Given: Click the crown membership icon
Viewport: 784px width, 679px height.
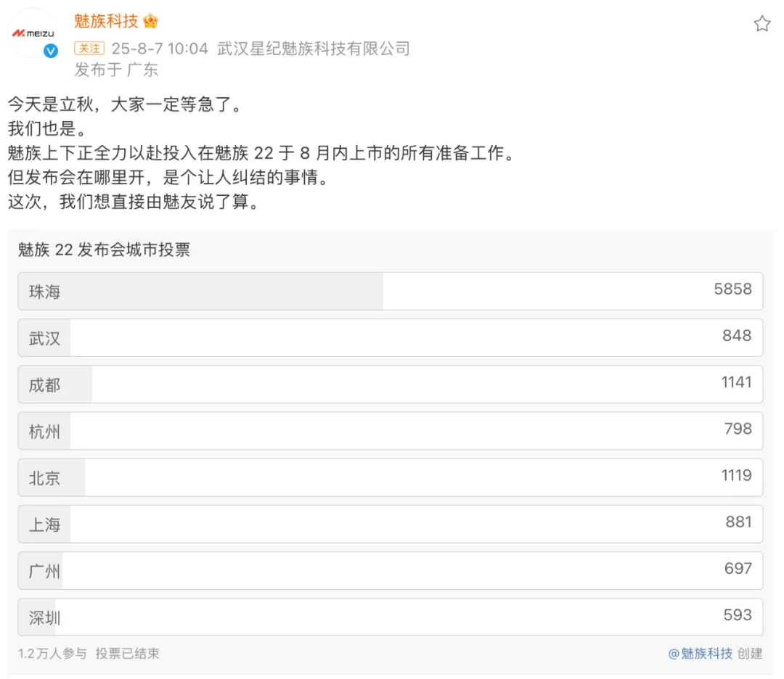Looking at the screenshot, I should pyautogui.click(x=150, y=21).
